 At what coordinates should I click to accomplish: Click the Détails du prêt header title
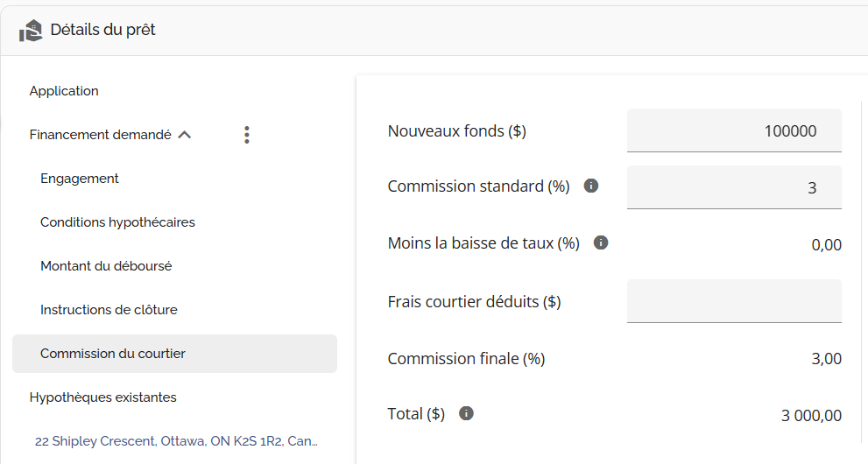coord(103,30)
